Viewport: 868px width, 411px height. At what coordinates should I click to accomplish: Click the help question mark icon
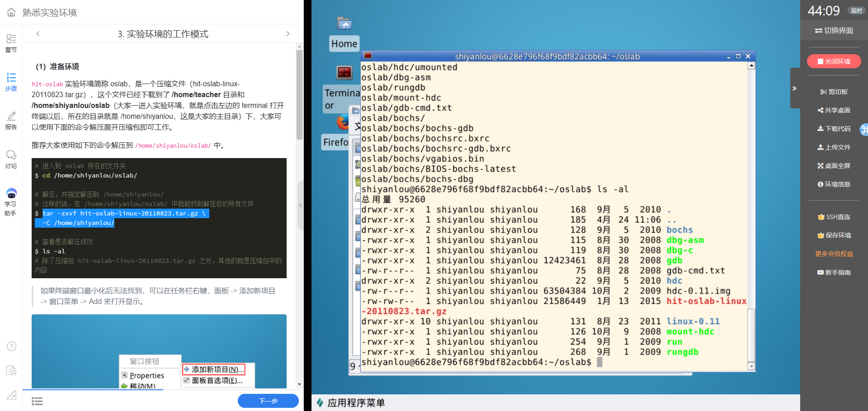pos(11,346)
